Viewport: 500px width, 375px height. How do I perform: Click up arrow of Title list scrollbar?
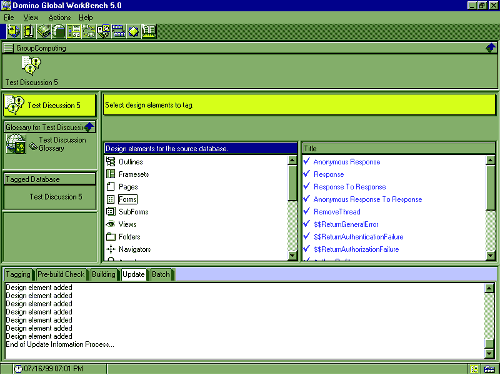(490, 160)
